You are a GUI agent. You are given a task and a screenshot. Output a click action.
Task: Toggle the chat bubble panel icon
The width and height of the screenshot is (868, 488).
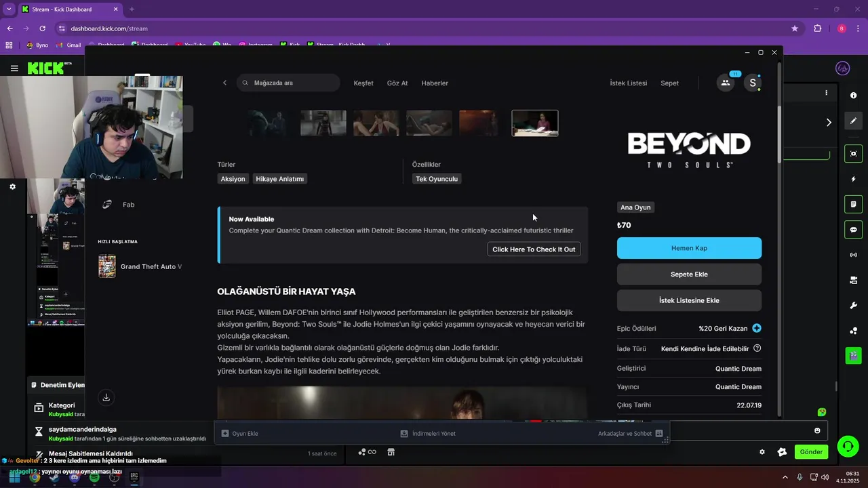[853, 229]
